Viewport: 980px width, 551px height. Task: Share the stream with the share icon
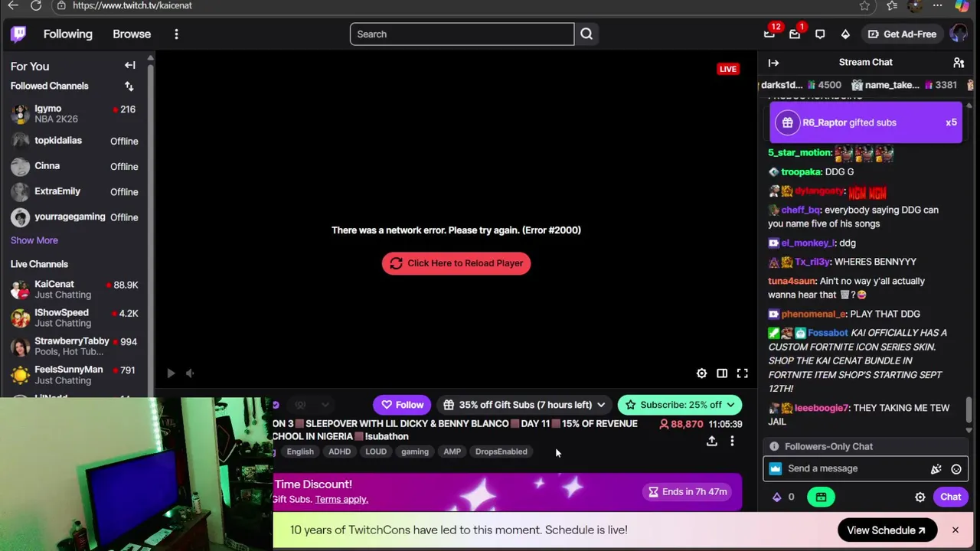pos(712,441)
